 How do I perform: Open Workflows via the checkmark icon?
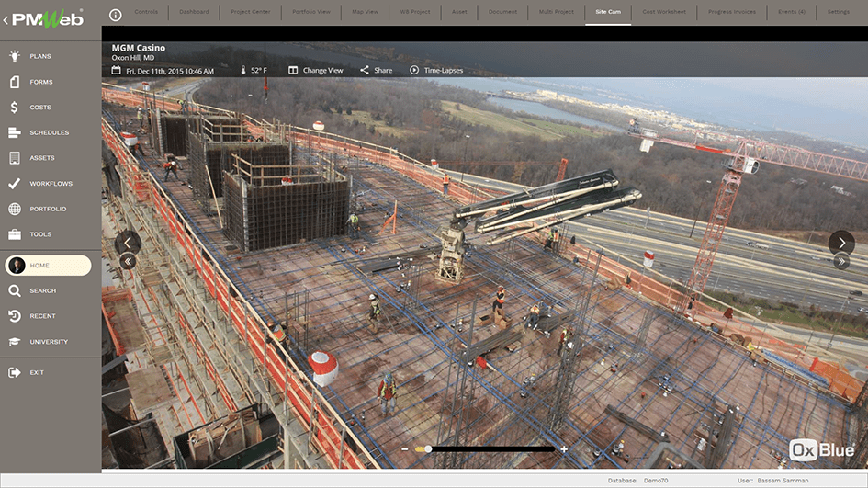[x=15, y=184]
